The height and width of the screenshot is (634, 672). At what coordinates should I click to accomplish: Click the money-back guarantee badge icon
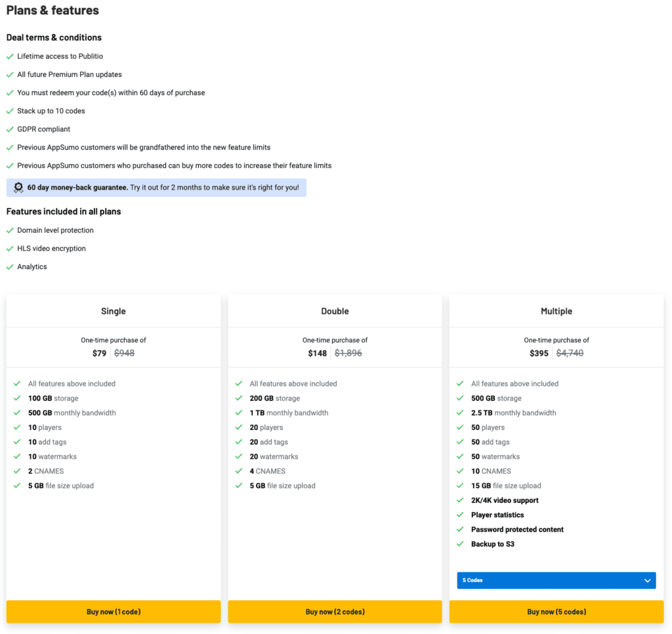tap(18, 188)
